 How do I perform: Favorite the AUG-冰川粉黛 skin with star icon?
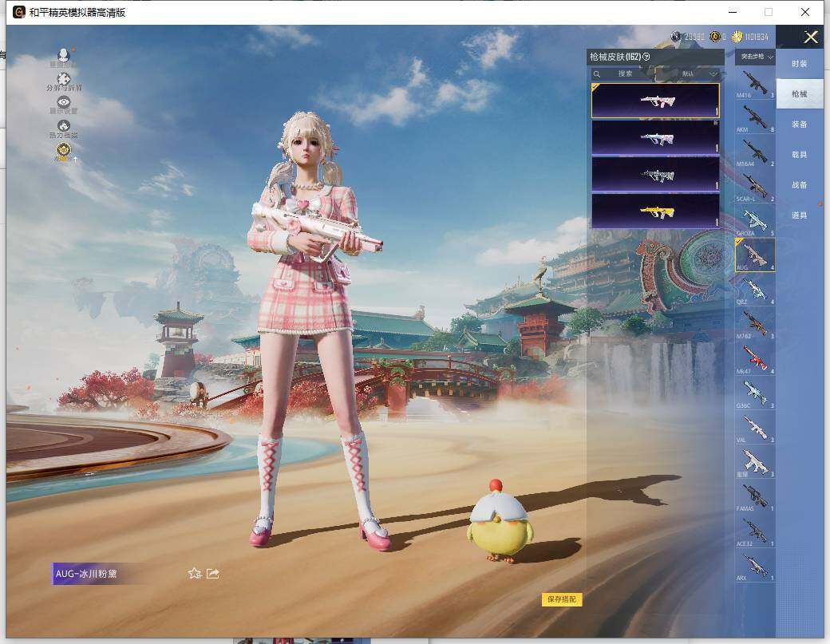tap(194, 574)
